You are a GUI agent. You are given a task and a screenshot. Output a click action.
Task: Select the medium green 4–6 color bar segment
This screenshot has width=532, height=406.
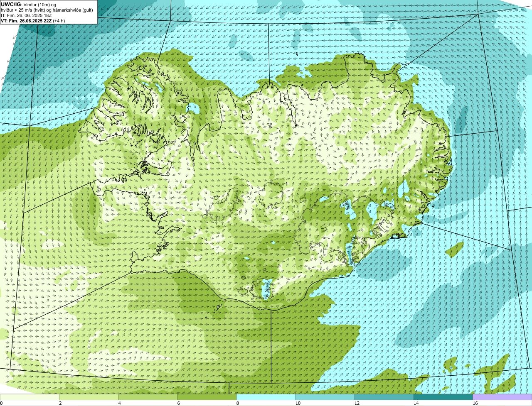click(148, 397)
